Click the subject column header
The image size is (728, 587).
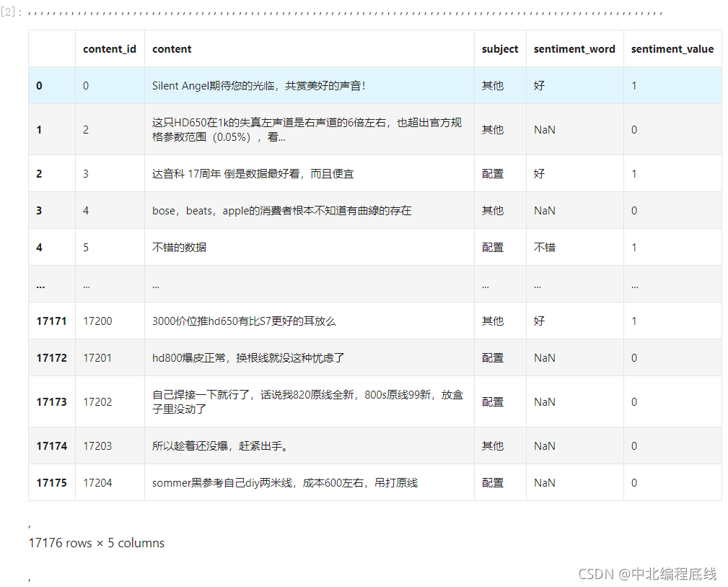pos(500,49)
